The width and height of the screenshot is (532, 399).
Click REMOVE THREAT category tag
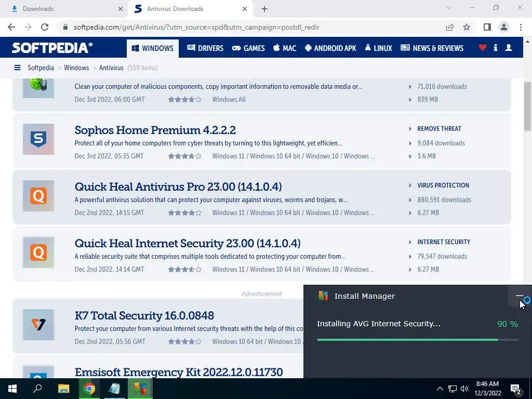pos(439,129)
